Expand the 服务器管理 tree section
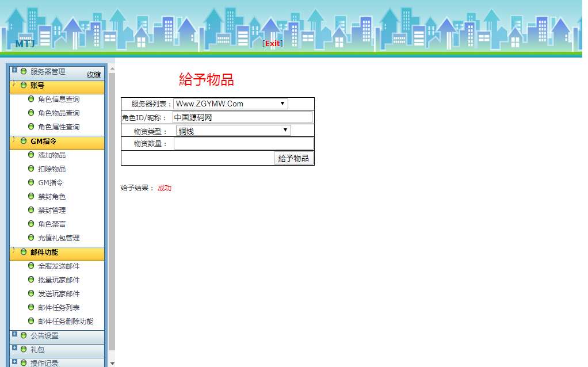Viewport: 588px width, 367px height. tap(15, 71)
